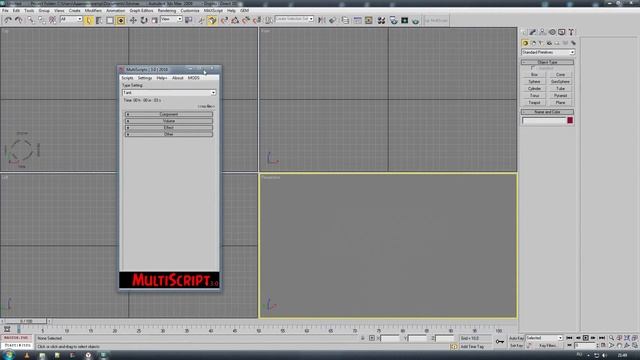Image resolution: width=640 pixels, height=360 pixels.
Task: Open the Curve Editor icon
Action: pyautogui.click(x=358, y=20)
